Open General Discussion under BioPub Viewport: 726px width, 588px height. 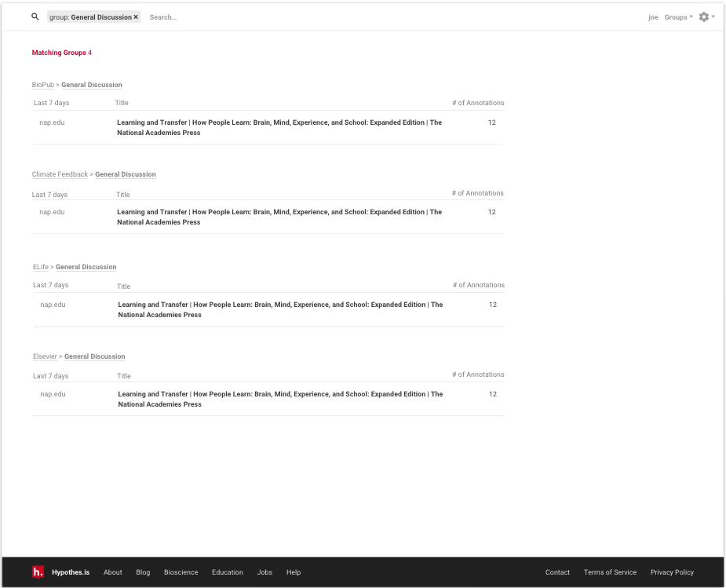92,85
